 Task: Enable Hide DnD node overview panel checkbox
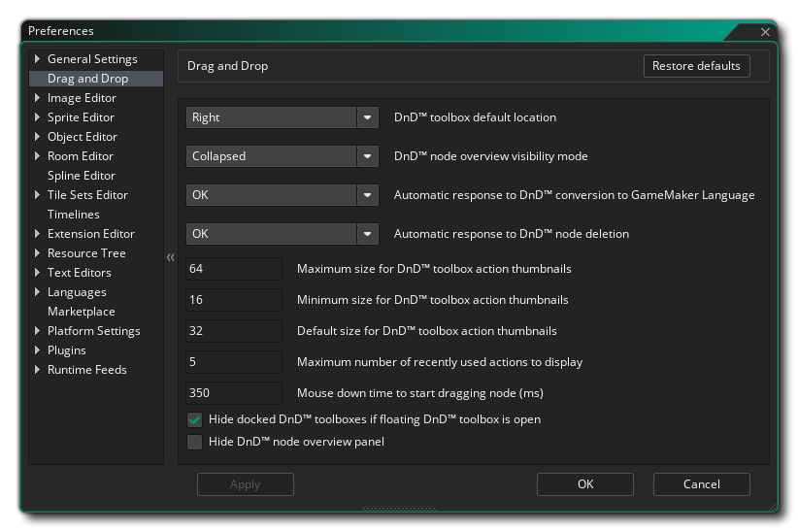pyautogui.click(x=195, y=443)
